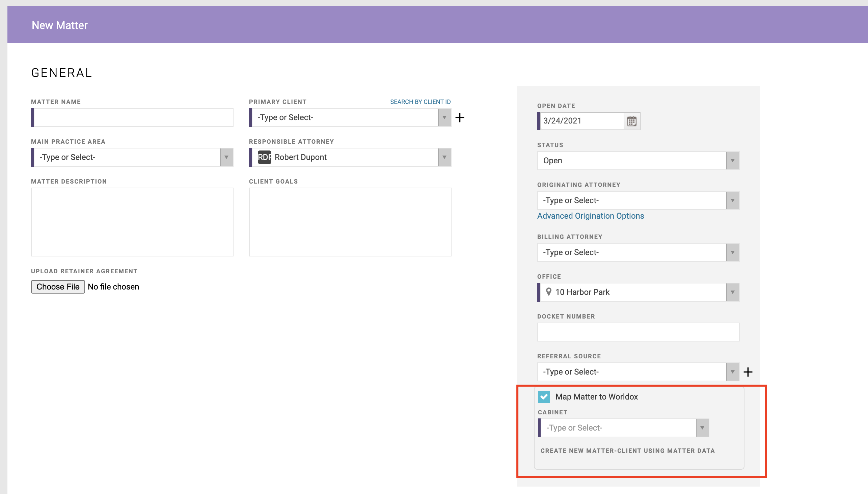
Task: Open Billing Attorney dropdown arrow
Action: pos(732,252)
